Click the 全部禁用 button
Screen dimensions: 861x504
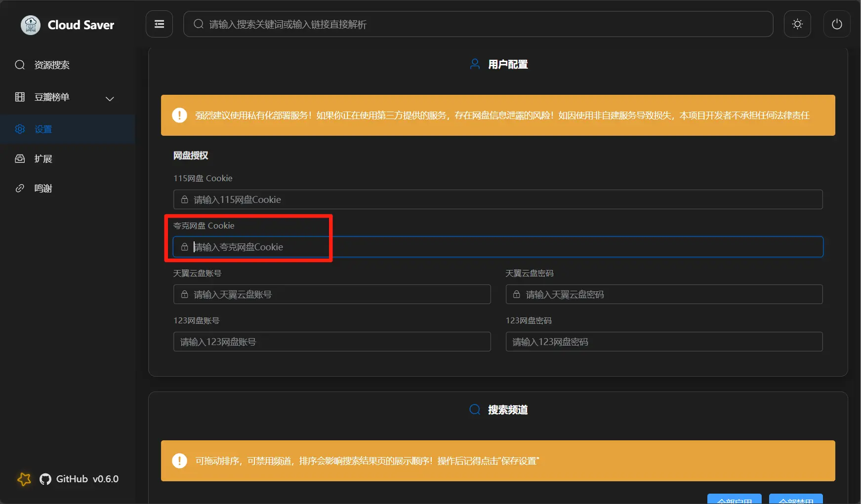click(x=795, y=500)
